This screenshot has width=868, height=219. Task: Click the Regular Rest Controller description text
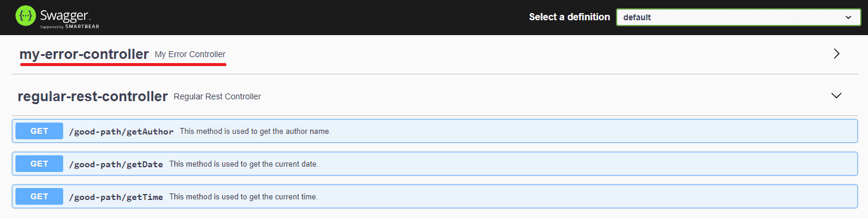pos(217,97)
